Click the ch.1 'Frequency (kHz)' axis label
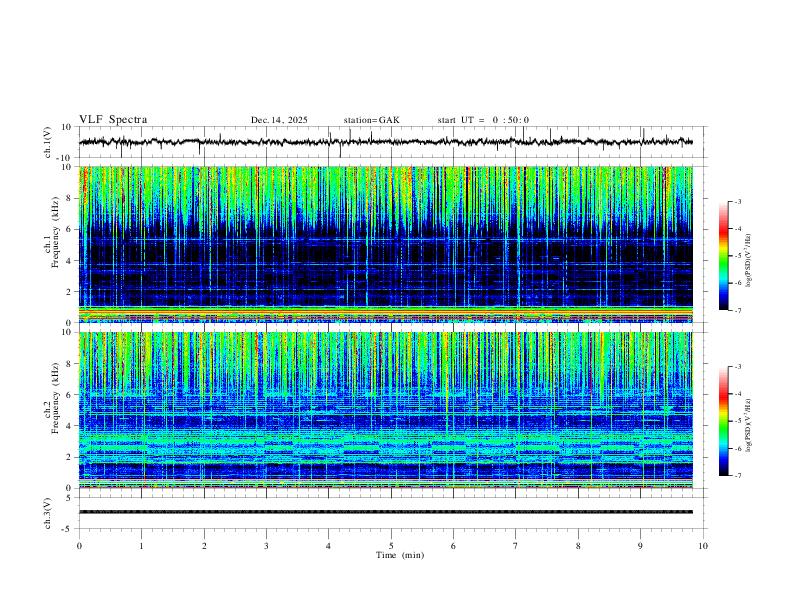 55,233
